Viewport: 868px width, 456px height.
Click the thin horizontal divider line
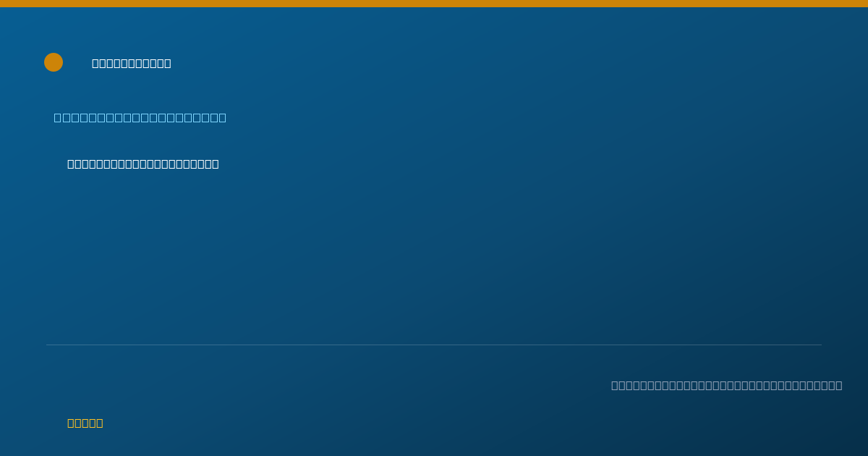click(434, 345)
